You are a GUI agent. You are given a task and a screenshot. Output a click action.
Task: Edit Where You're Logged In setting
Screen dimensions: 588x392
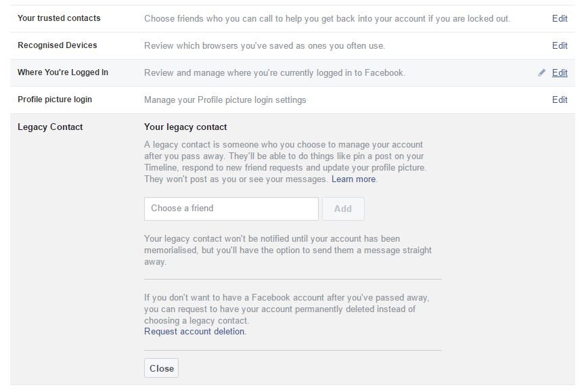(560, 72)
